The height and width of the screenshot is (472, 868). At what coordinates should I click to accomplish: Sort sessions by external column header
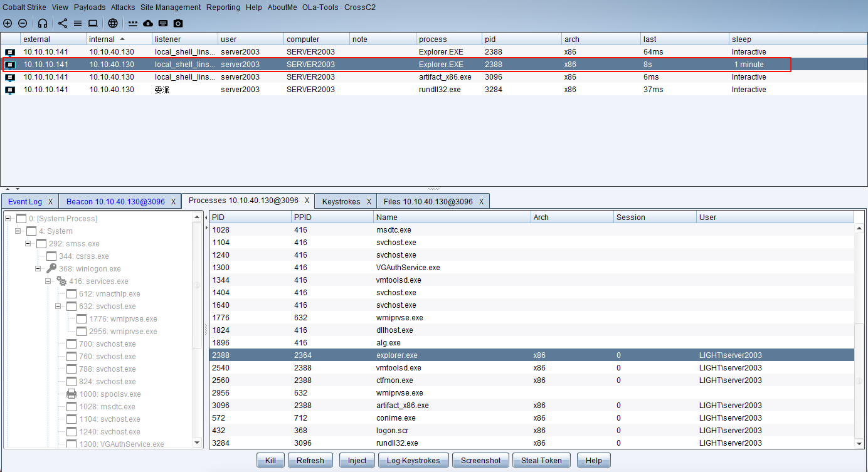(x=53, y=39)
